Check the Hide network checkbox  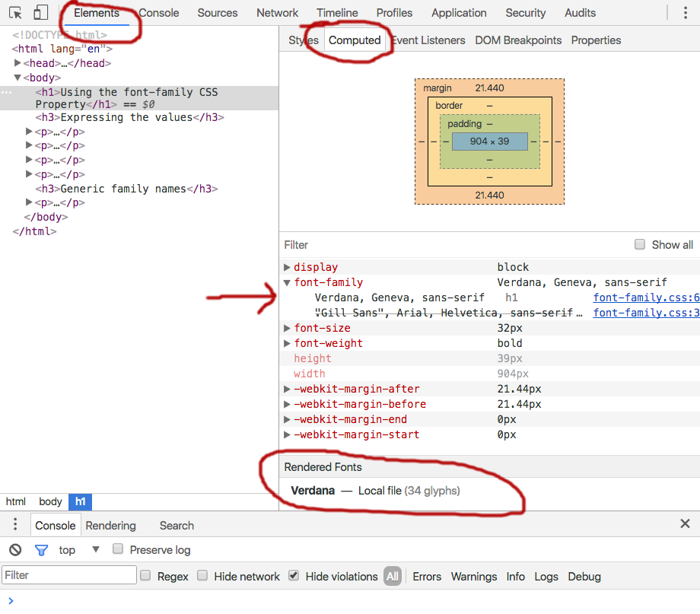[202, 576]
